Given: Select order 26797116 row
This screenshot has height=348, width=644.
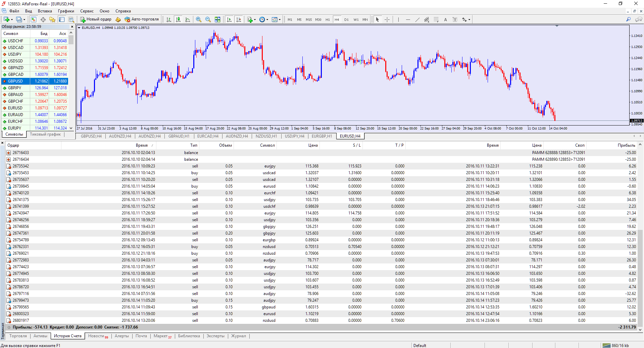Looking at the screenshot, I should point(321,294).
